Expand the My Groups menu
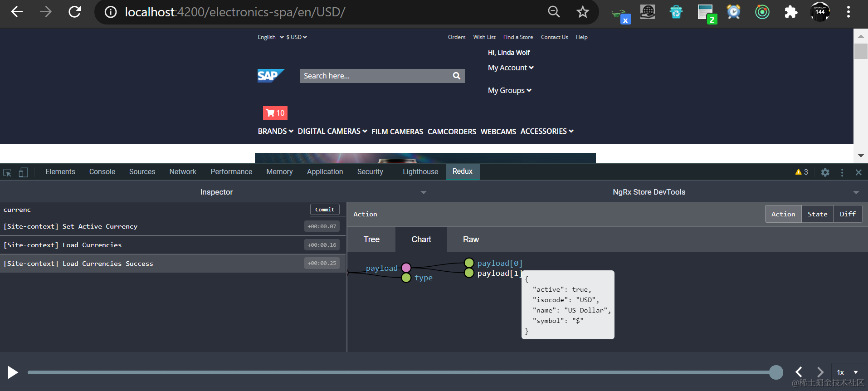This screenshot has width=868, height=391. [510, 90]
